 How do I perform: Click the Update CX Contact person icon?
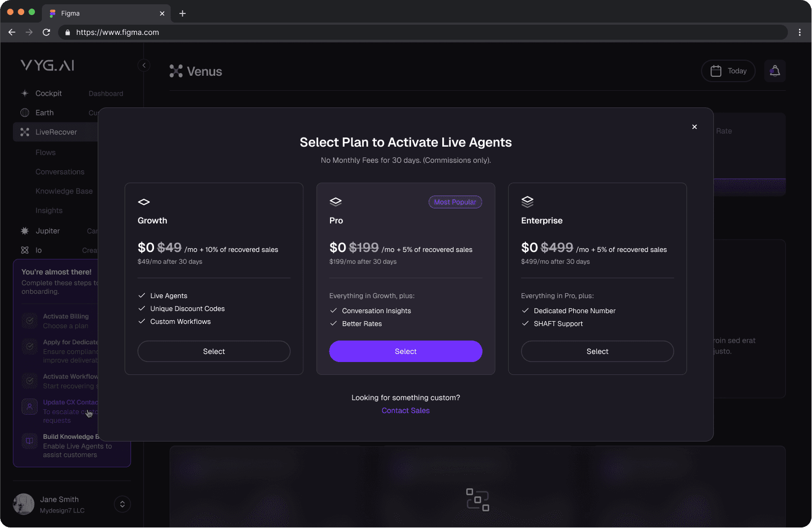point(29,407)
